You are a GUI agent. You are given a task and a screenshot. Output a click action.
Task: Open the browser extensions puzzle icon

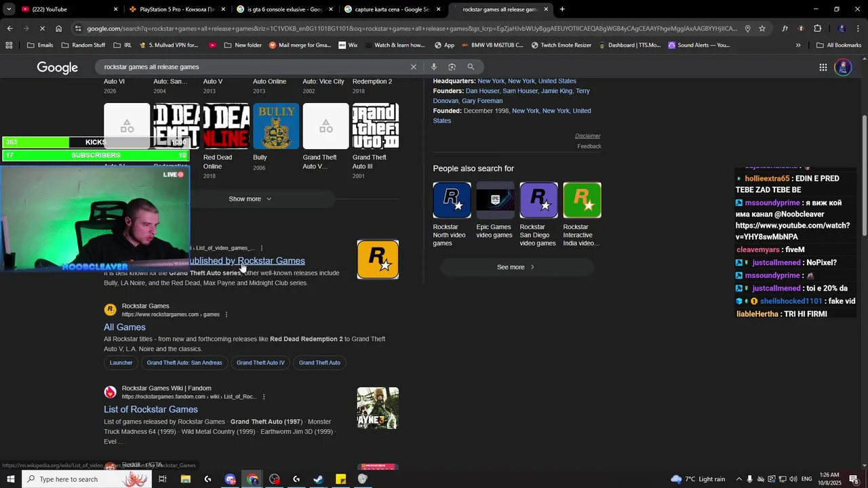click(818, 28)
